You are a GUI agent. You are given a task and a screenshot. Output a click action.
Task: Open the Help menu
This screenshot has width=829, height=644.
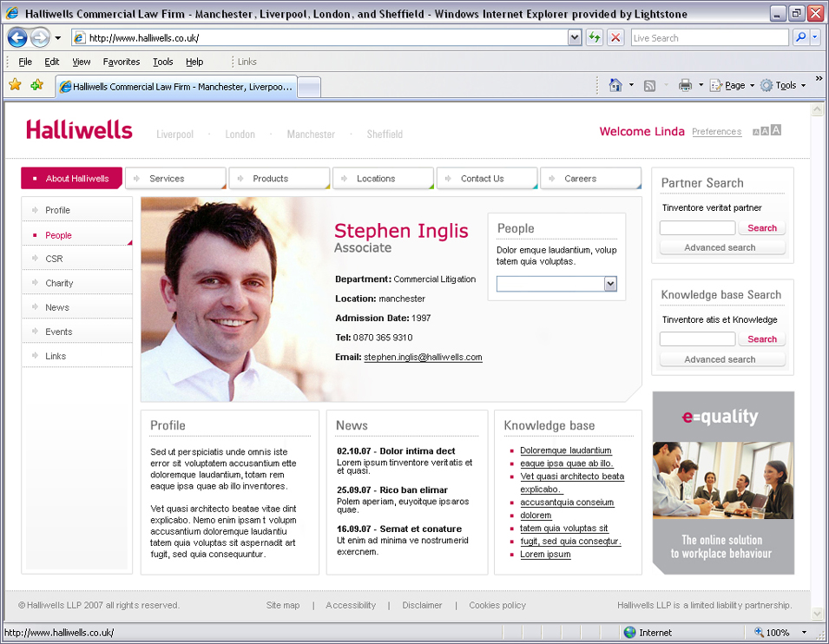pos(194,62)
